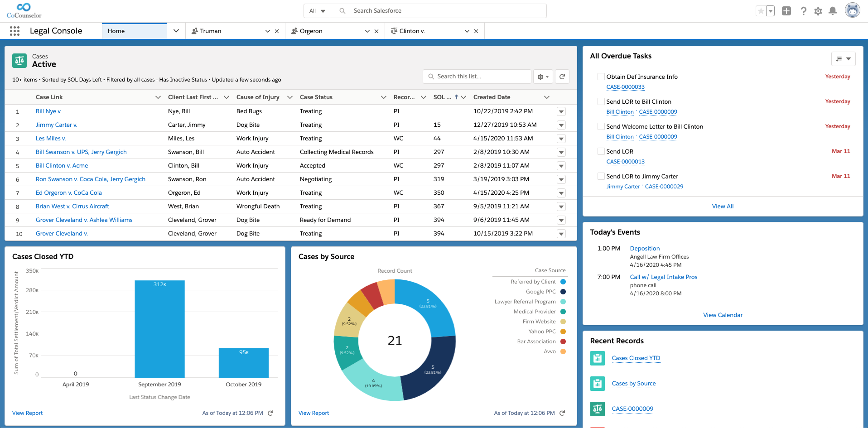The width and height of the screenshot is (868, 428).
Task: Switch to the Clinton v. tab
Action: (412, 31)
